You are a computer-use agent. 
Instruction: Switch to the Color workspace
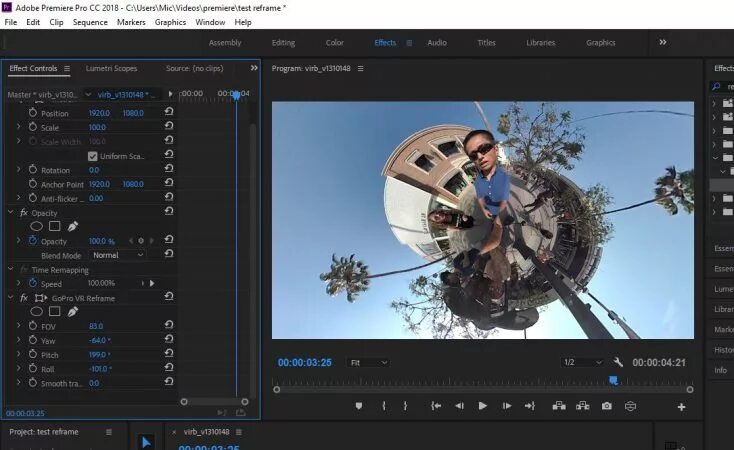click(x=334, y=43)
